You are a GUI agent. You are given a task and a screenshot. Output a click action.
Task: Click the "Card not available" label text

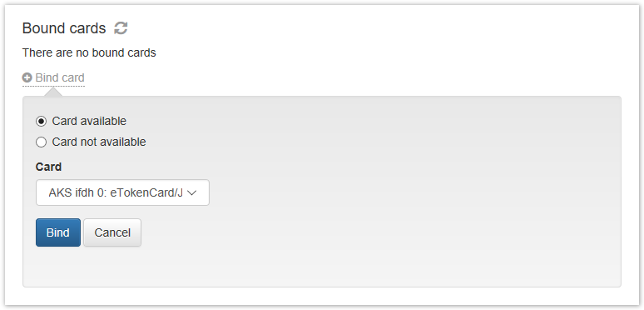point(99,142)
